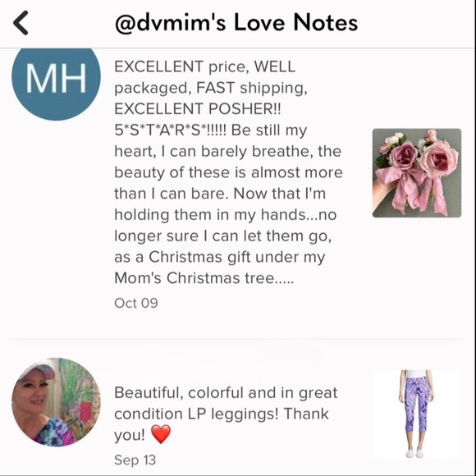Tap the Sep 13 date stamp
The width and height of the screenshot is (476, 476).
[135, 460]
